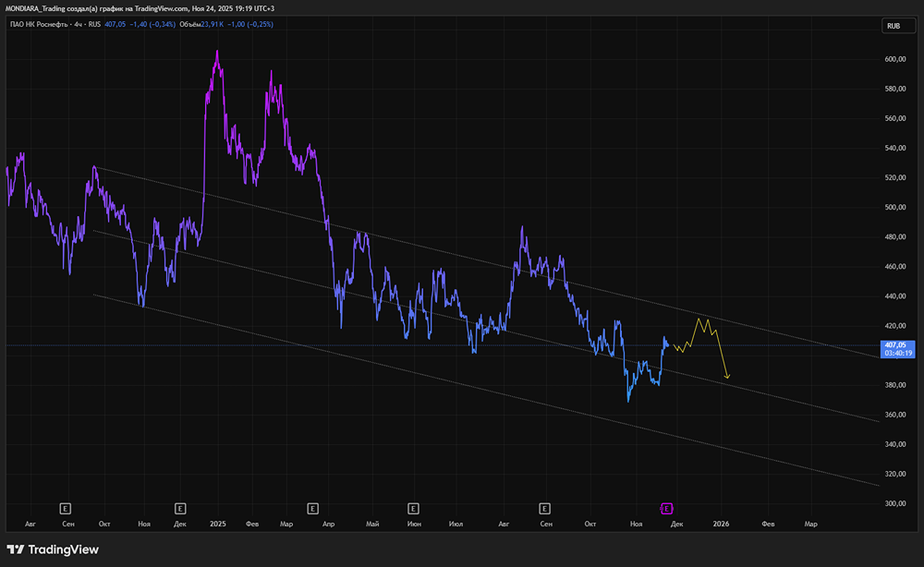Click the Июн label on time axis
This screenshot has width=924, height=567.
(x=414, y=524)
